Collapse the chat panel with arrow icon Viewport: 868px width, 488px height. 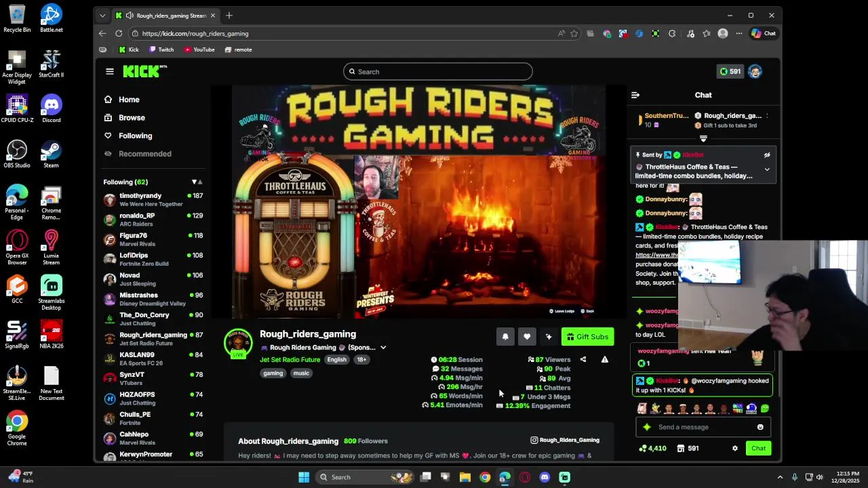click(x=635, y=95)
